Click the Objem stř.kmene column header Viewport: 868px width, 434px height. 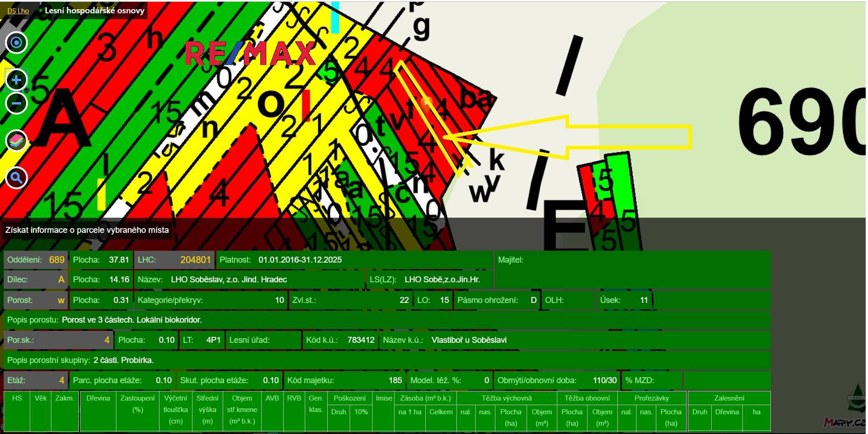(x=242, y=410)
